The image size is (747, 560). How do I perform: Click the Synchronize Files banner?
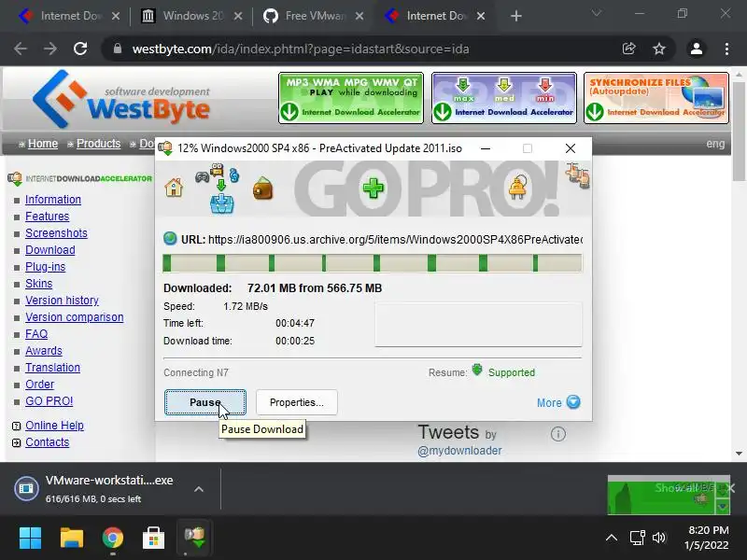656,98
